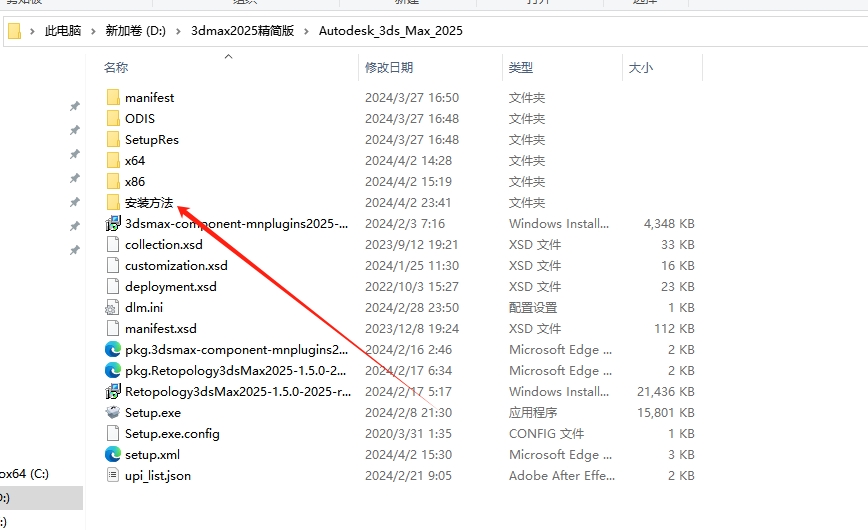Select the deployment.xsd file name
This screenshot has height=530, width=868.
(x=170, y=287)
